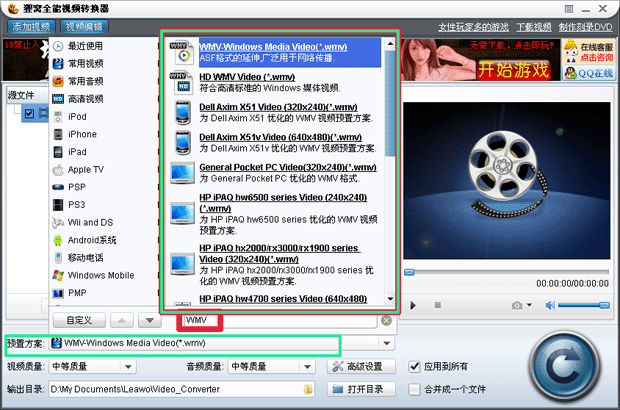
Task: Open the 制作刻录DVD link
Action: (585, 27)
